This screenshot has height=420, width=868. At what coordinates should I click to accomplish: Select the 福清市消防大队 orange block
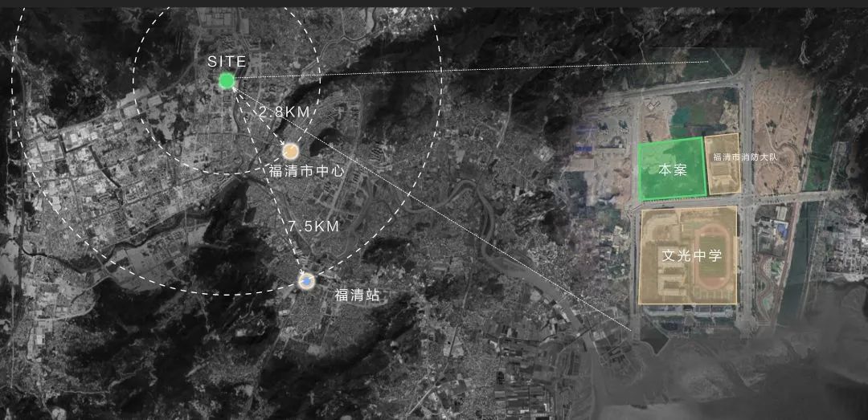(722, 165)
